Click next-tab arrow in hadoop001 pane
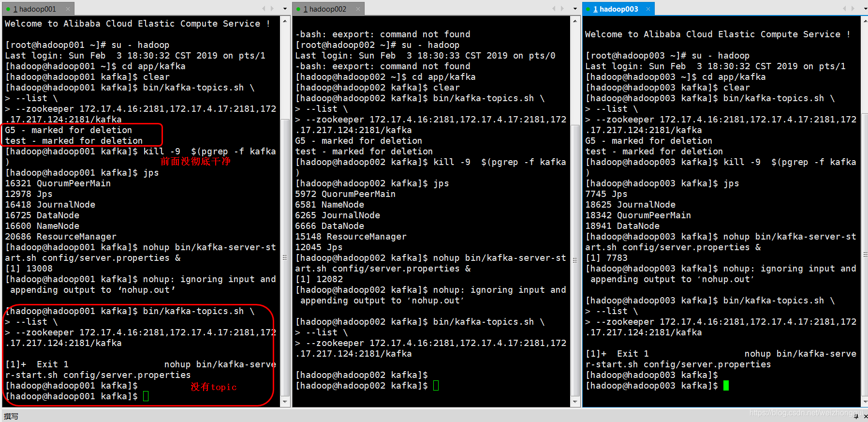Image resolution: width=868 pixels, height=422 pixels. (x=272, y=9)
